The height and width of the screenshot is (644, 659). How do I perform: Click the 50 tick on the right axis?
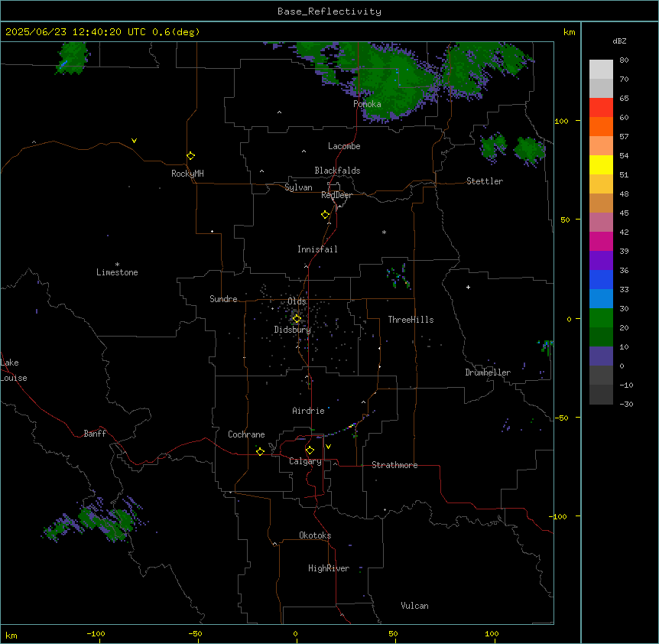point(565,220)
